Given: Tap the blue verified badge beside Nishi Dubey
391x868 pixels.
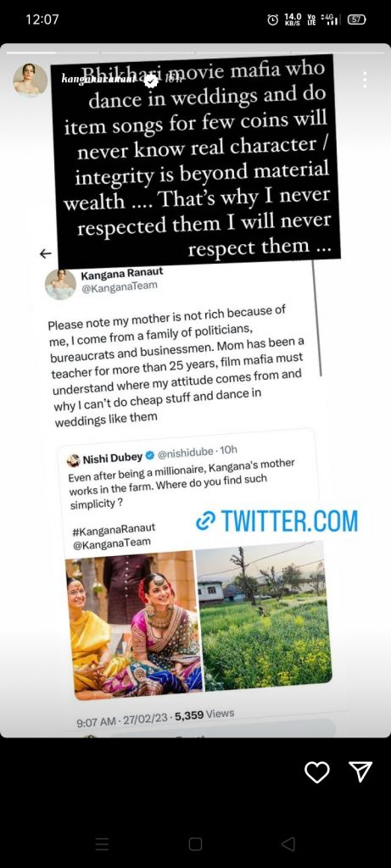Looking at the screenshot, I should [149, 456].
